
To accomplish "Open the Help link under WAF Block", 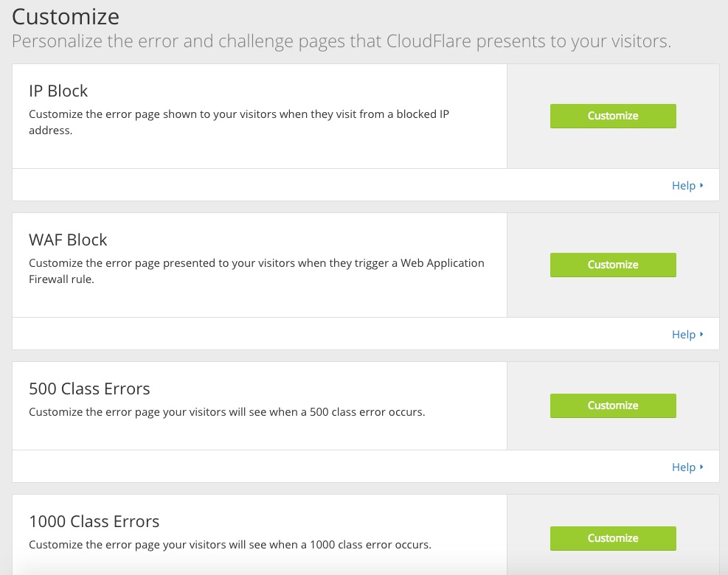I will tap(683, 335).
